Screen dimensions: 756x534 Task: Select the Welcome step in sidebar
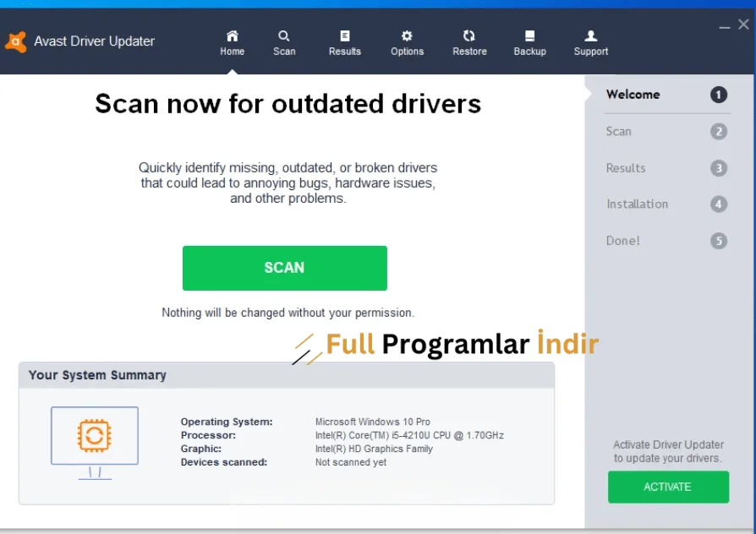tap(633, 95)
